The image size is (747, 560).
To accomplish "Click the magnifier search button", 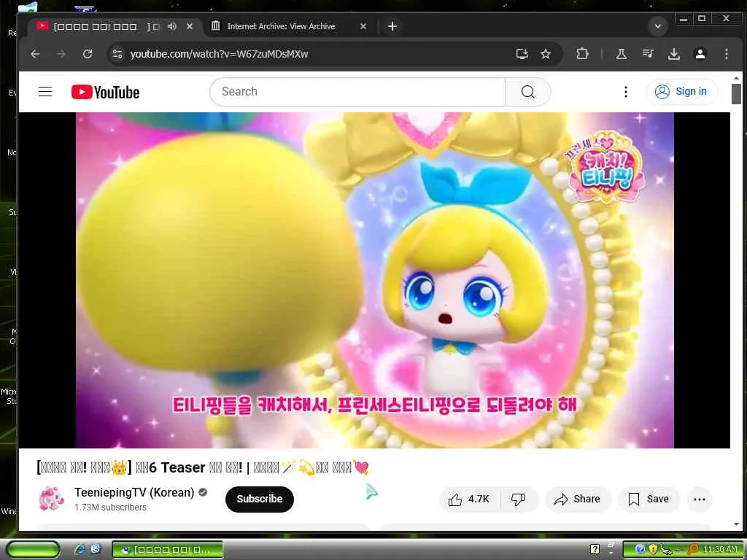I will pyautogui.click(x=528, y=91).
